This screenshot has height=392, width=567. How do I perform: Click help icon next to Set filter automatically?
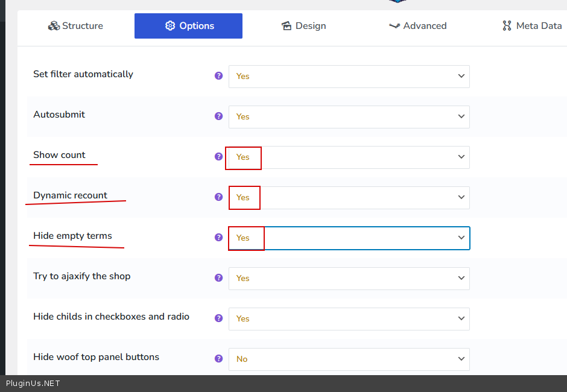pos(219,76)
